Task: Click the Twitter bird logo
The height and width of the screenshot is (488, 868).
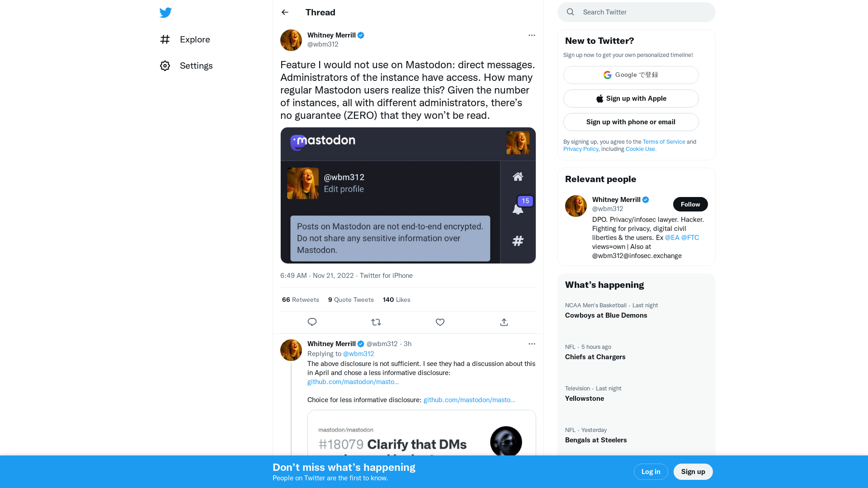Action: click(165, 12)
